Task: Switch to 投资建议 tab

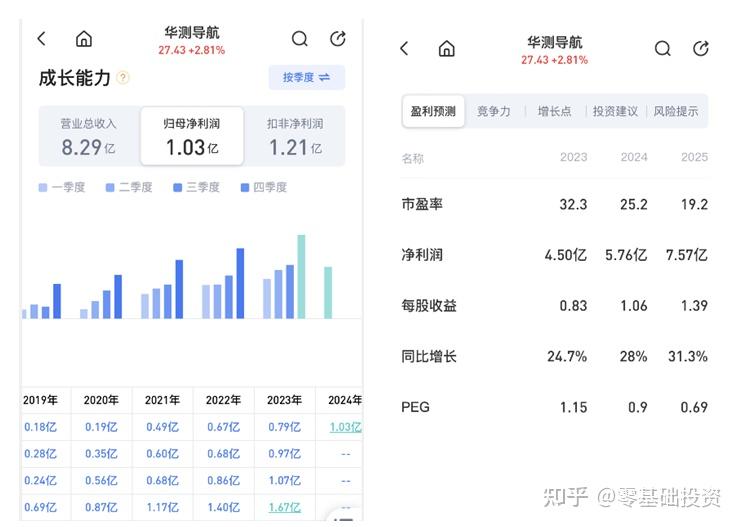Action: coord(615,111)
